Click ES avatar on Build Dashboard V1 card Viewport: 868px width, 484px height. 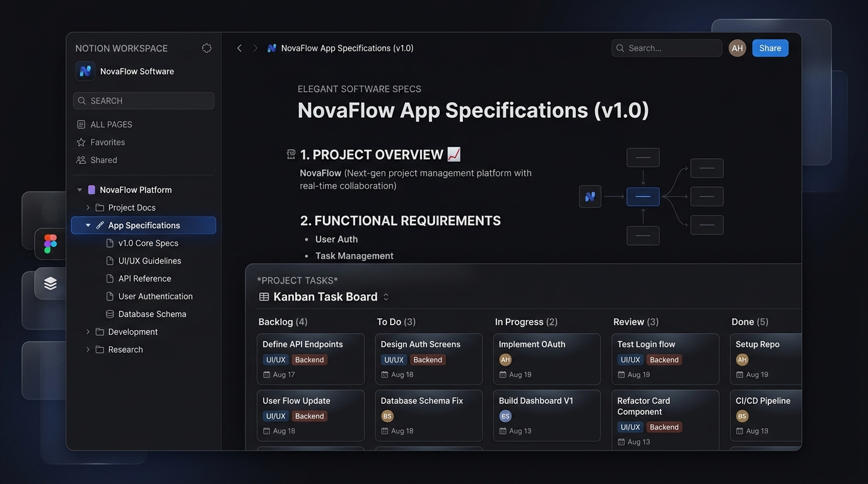(505, 416)
